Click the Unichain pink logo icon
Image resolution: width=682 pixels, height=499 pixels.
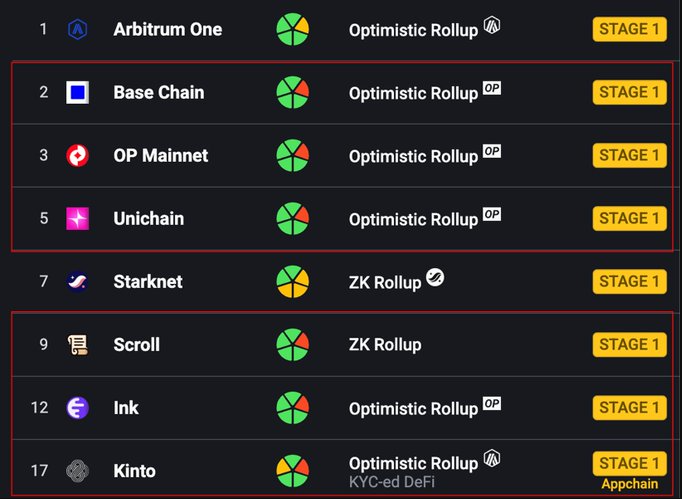pos(77,219)
